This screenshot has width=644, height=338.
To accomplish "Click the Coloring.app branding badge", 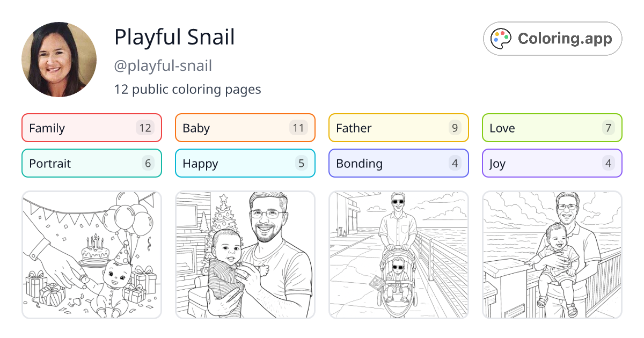I will pyautogui.click(x=552, y=39).
